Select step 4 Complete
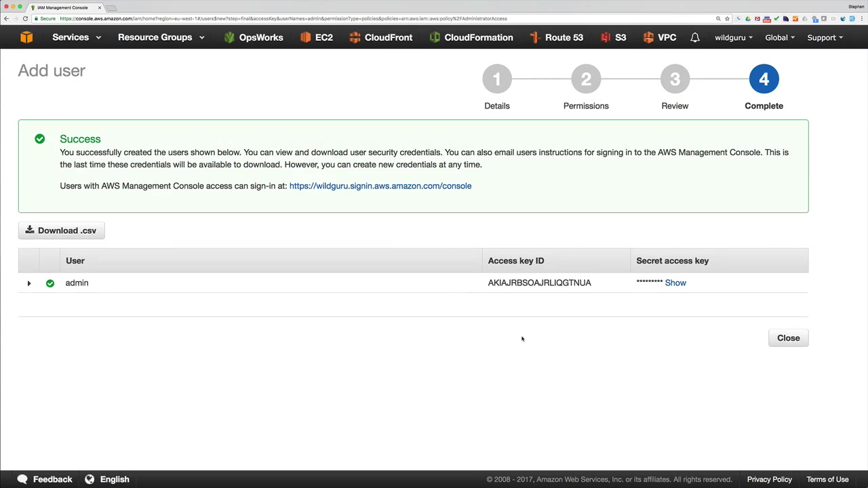 click(x=764, y=79)
